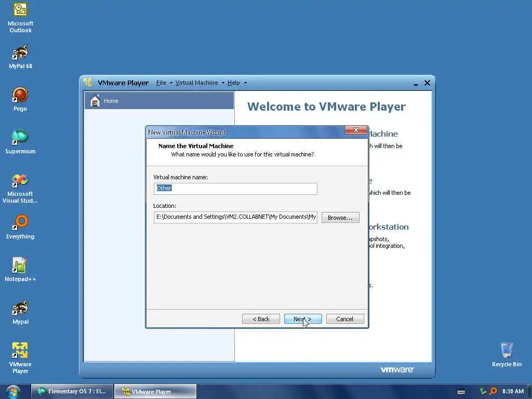Close the New Virtual Machine Wizard

(356, 130)
